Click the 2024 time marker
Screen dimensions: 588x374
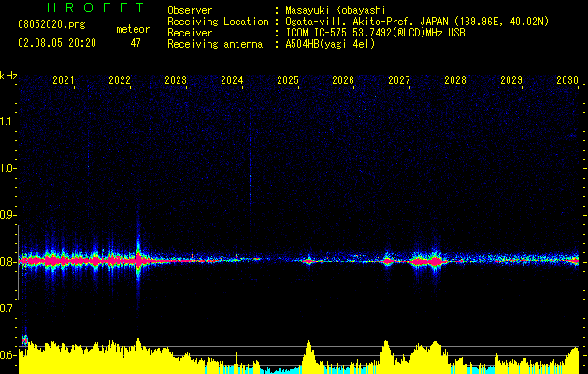(232, 80)
